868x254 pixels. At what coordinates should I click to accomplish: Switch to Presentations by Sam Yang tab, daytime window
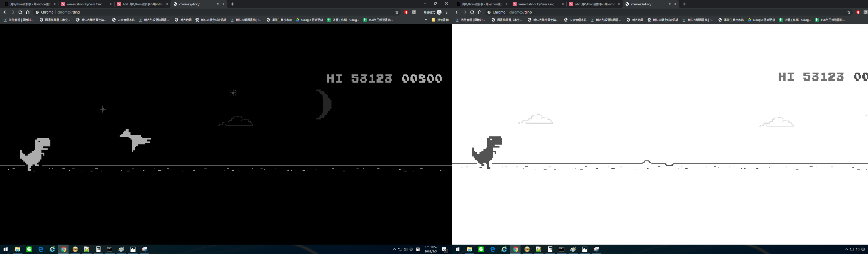[538, 4]
